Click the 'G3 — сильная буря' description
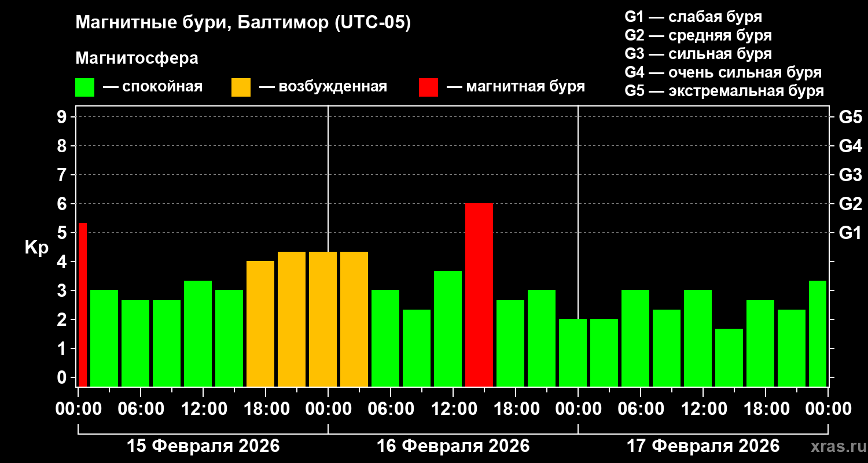868x463 pixels. click(x=698, y=54)
